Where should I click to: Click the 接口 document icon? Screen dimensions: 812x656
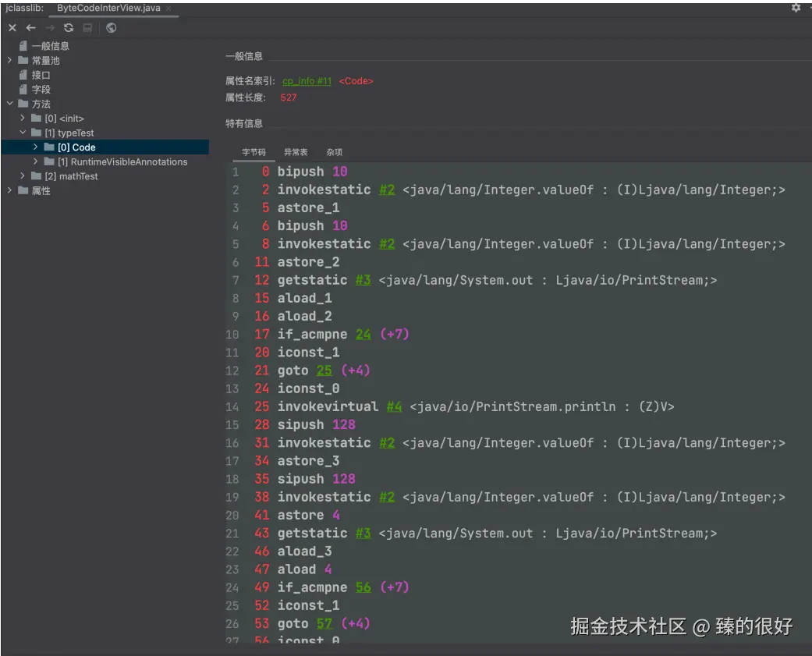23,75
